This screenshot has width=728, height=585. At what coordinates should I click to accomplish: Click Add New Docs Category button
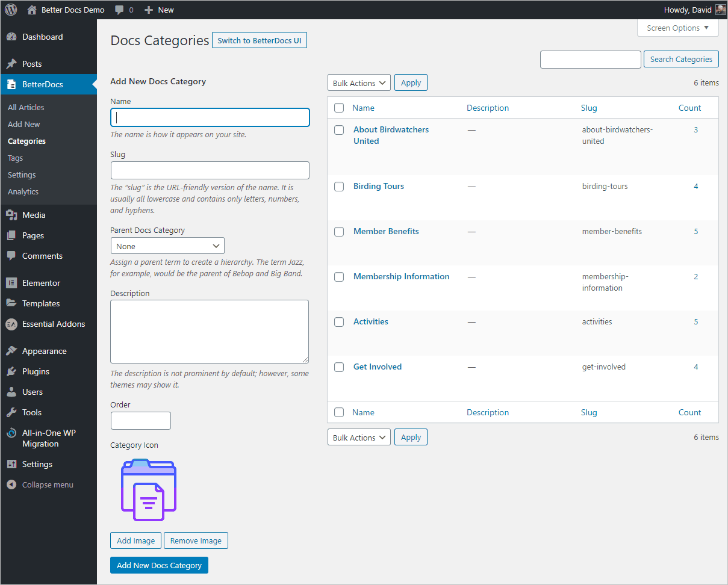coord(159,565)
